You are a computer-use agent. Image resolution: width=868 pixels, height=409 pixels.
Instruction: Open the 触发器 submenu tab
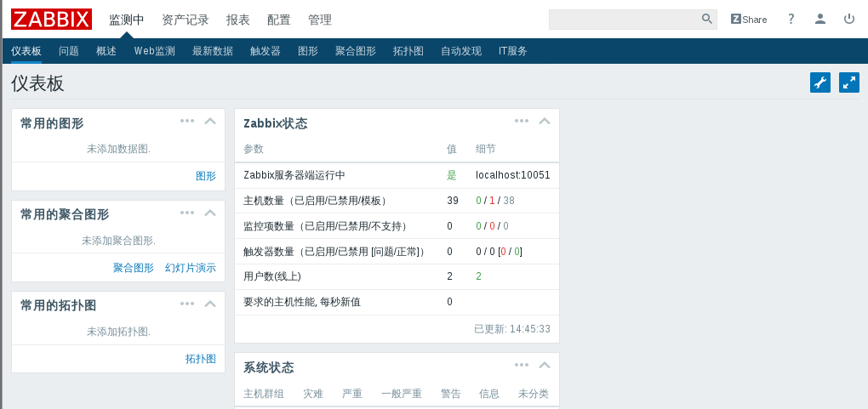coord(266,51)
